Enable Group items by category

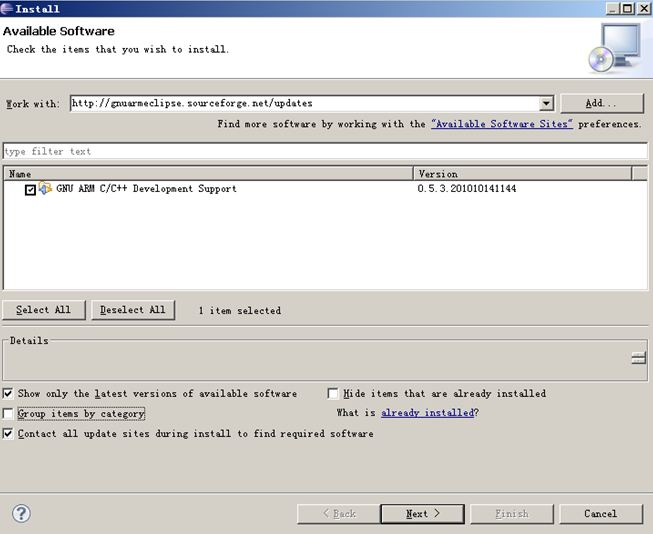(x=8, y=414)
